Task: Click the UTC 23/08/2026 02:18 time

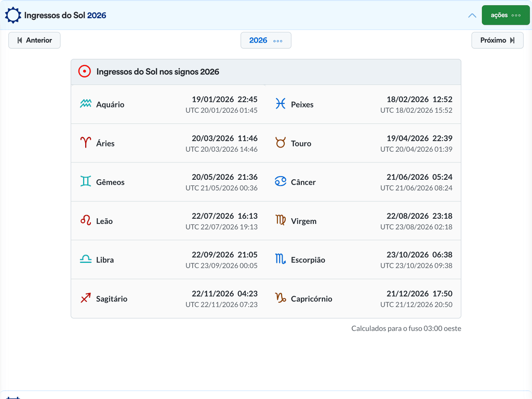Action: (416, 227)
